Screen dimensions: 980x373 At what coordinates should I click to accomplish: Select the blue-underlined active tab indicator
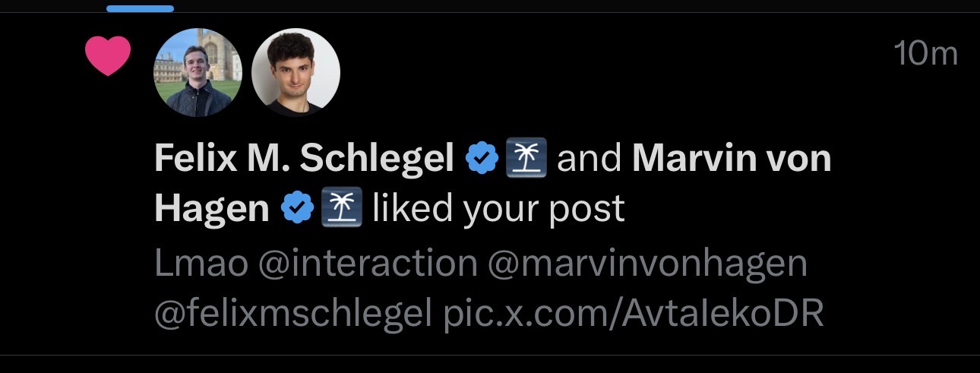[x=140, y=8]
